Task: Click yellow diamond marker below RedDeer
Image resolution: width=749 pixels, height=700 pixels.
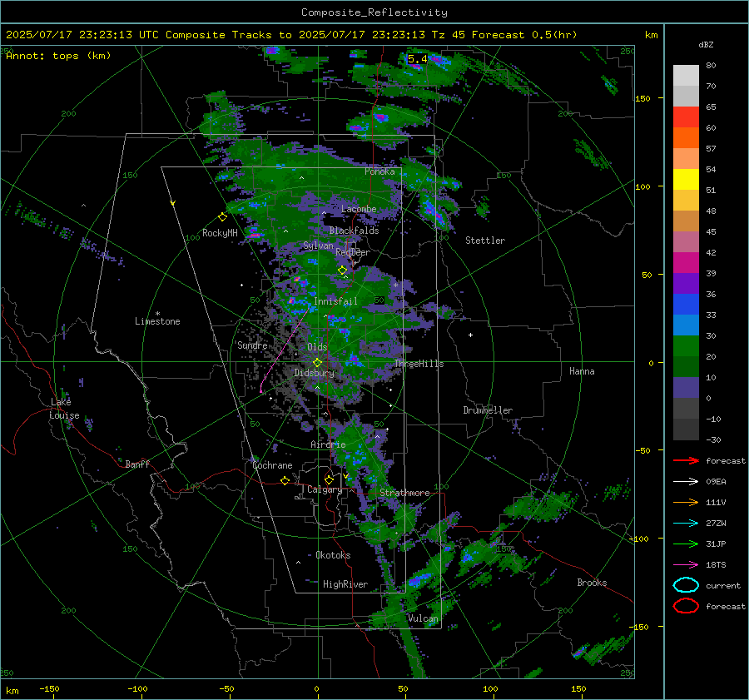Action: 342,271
